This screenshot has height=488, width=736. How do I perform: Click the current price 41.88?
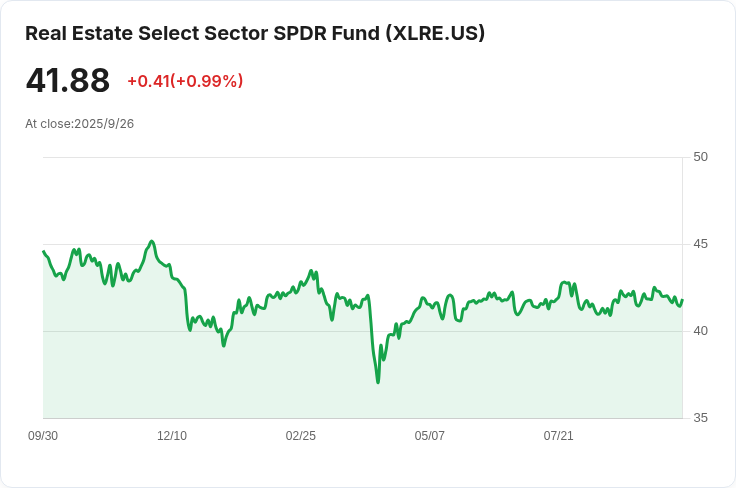[67, 81]
